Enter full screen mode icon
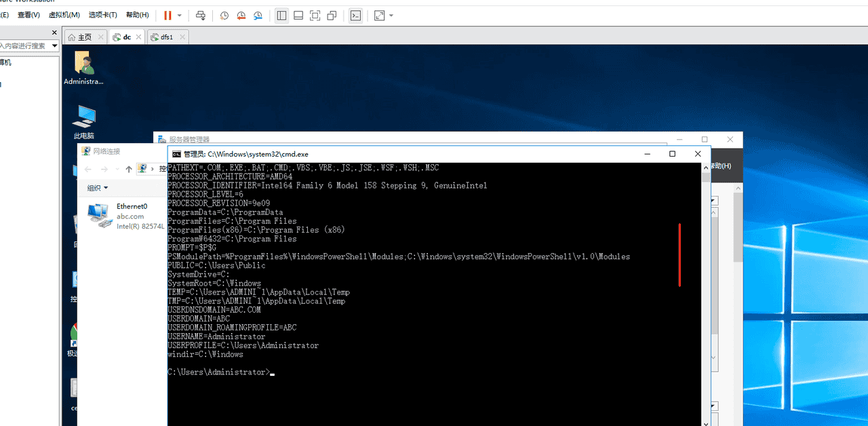The height and width of the screenshot is (426, 868). click(315, 15)
